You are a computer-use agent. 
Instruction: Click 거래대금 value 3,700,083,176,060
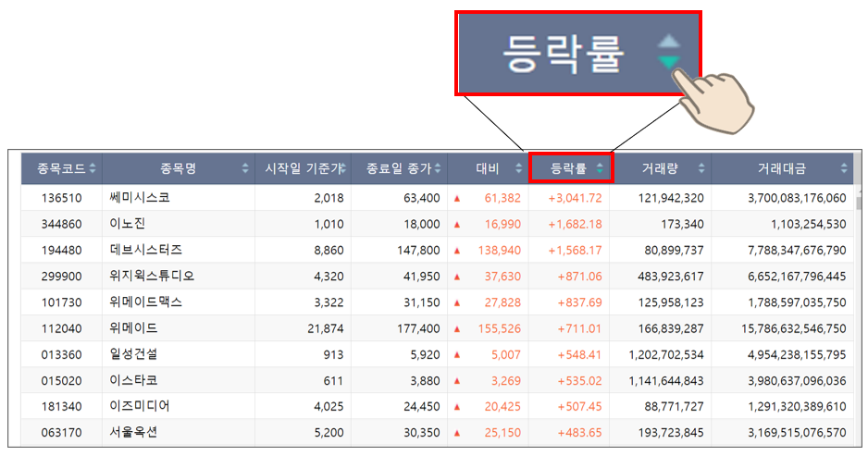(797, 198)
